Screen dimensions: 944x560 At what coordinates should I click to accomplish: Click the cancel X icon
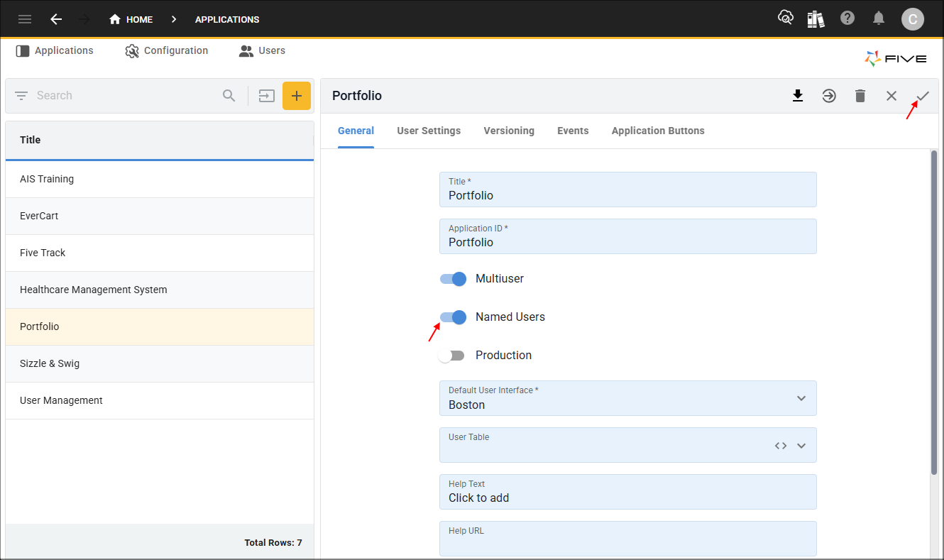(x=891, y=96)
